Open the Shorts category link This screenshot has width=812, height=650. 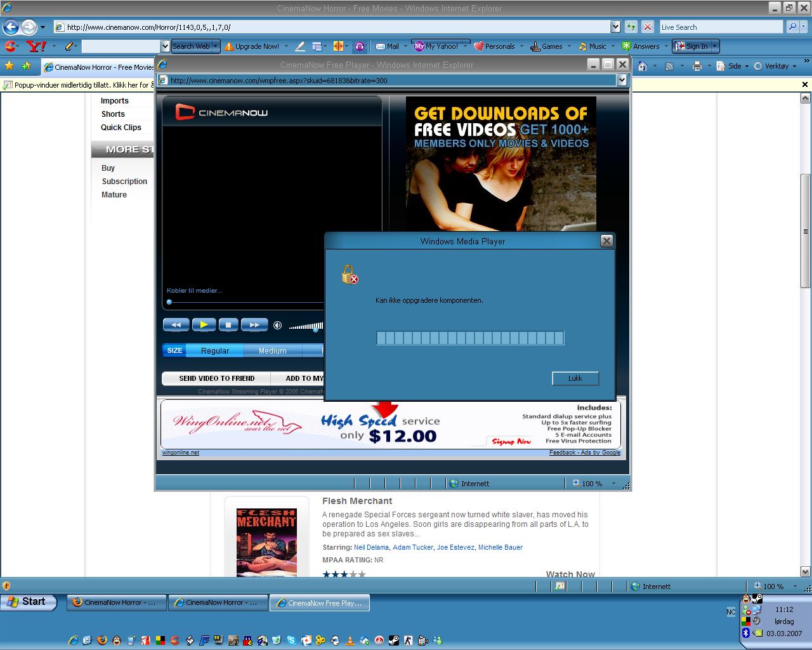pos(113,114)
